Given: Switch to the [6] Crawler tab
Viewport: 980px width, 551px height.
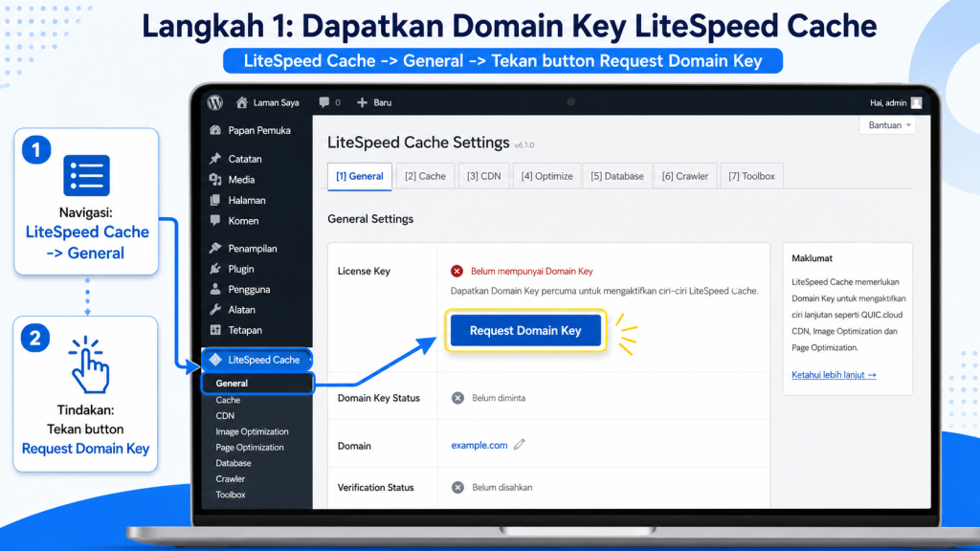Looking at the screenshot, I should pyautogui.click(x=685, y=176).
